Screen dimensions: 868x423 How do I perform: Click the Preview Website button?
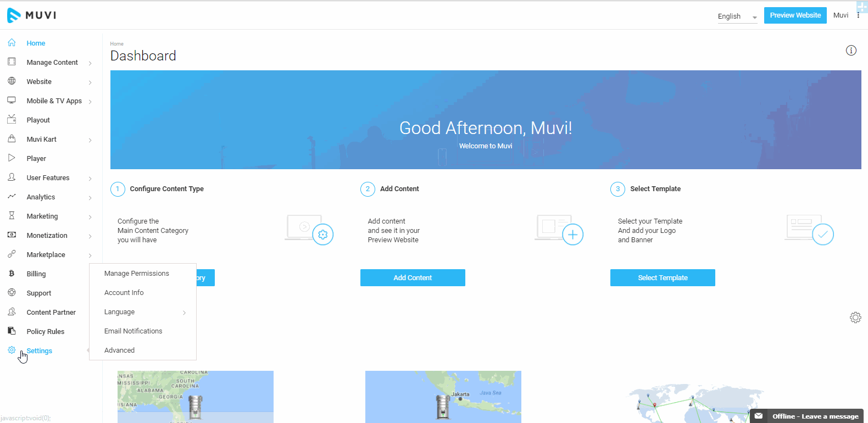[x=795, y=15]
